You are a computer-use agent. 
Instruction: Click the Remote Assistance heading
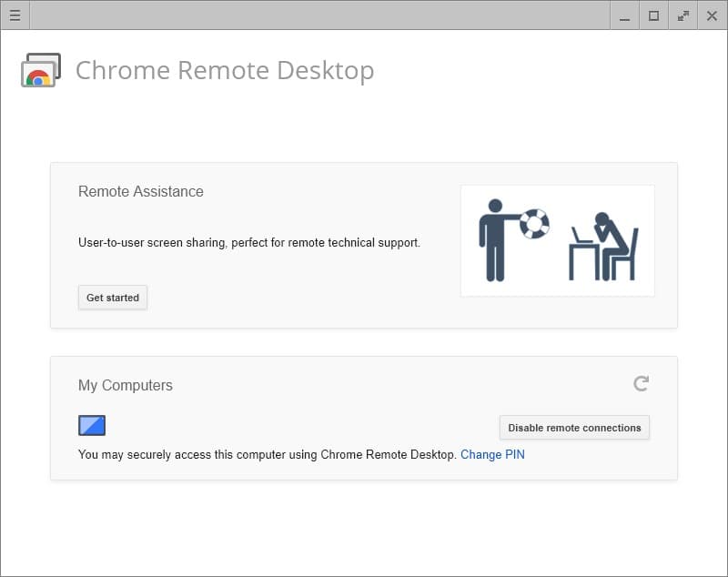pyautogui.click(x=141, y=191)
